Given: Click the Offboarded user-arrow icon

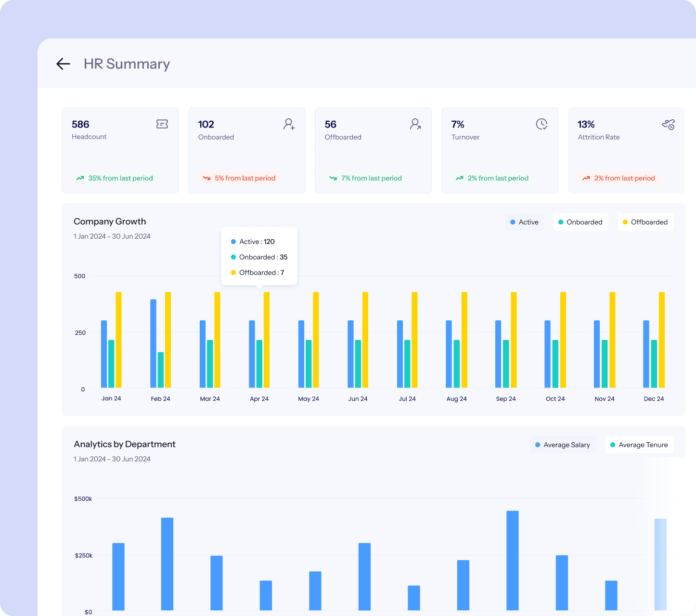Looking at the screenshot, I should [415, 124].
